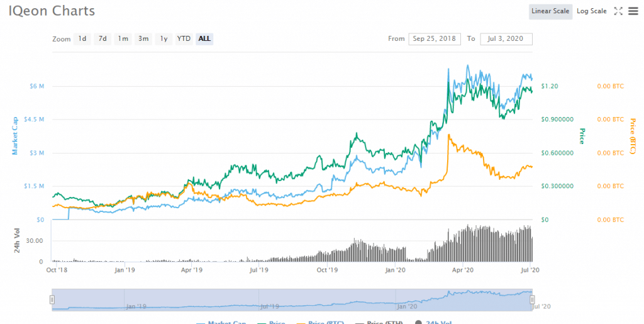The width and height of the screenshot is (644, 324).
Task: Grab the right navigator range handle
Action: tap(532, 299)
